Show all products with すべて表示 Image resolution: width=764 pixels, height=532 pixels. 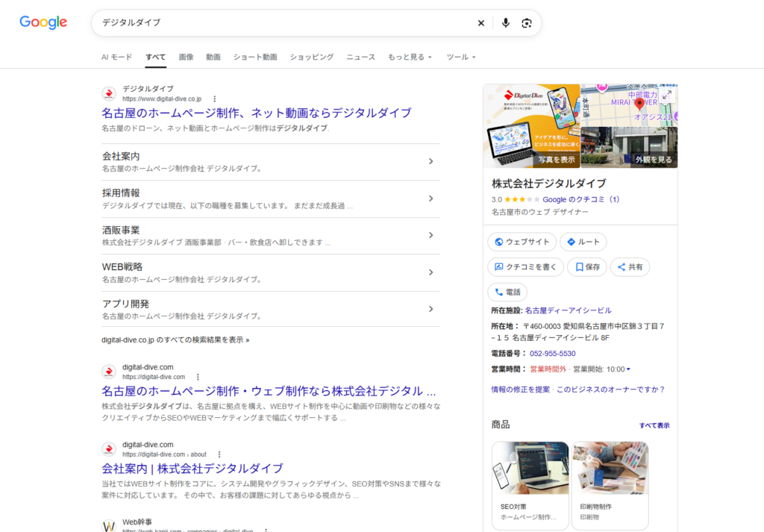[x=654, y=425]
